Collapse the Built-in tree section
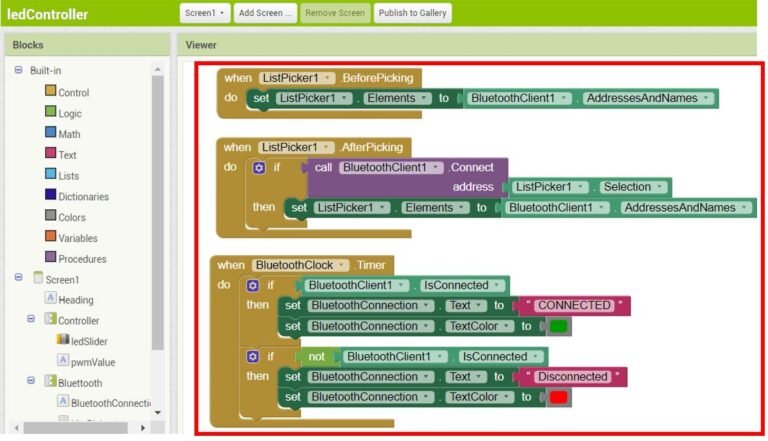 (18, 70)
